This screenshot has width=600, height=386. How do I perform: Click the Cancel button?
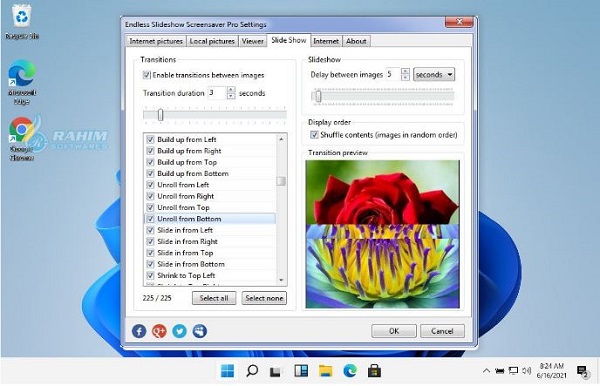(x=442, y=331)
